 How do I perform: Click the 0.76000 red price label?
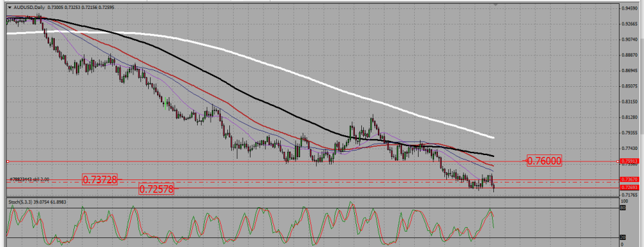[544, 161]
